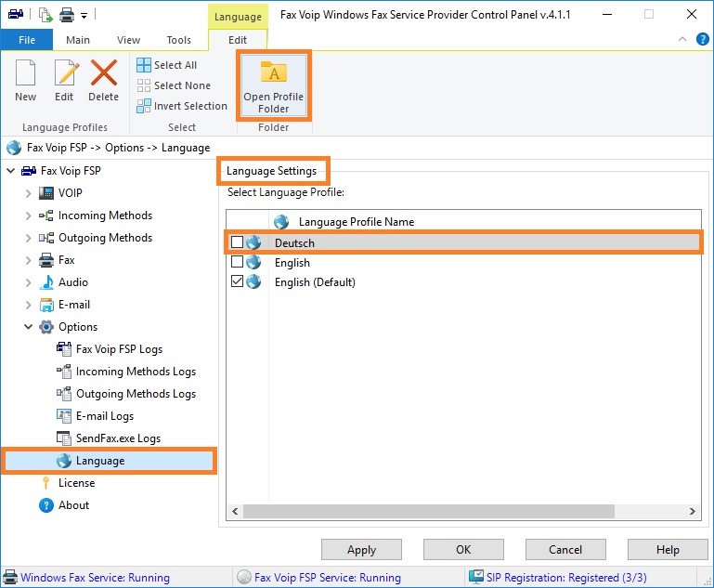Expand the Fax tree node
Screen dimensions: 714x588
tap(28, 260)
